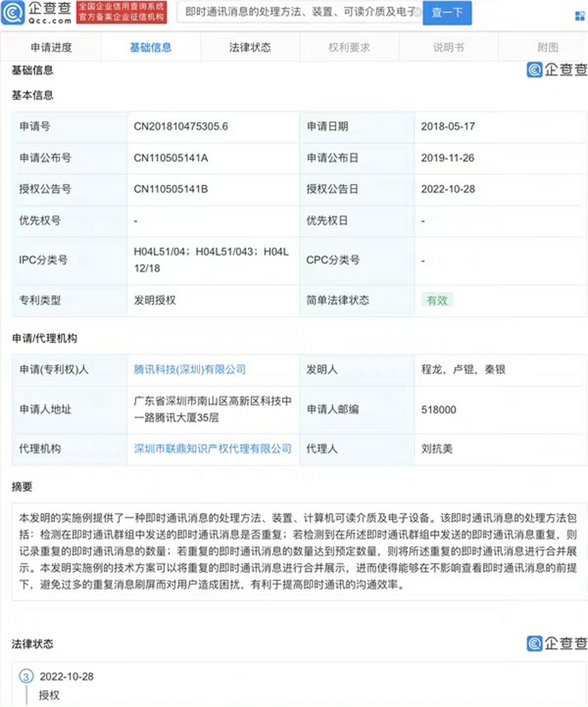This screenshot has height=707, width=588.
Task: Click the 申请(专利权)人 label cell
Action: (70, 370)
